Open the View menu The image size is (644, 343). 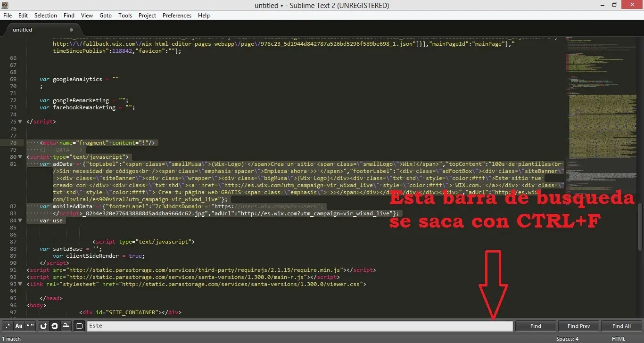tap(87, 16)
